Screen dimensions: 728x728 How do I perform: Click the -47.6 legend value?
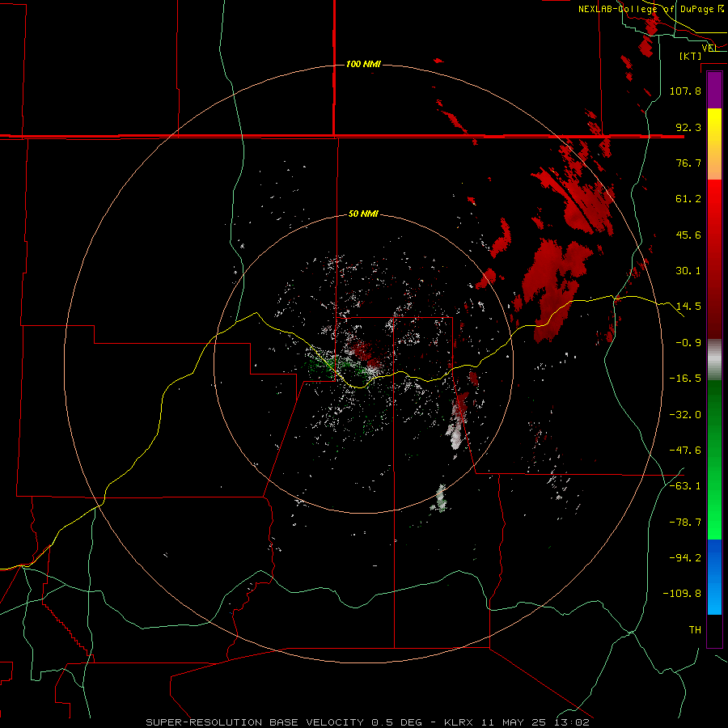(x=685, y=451)
